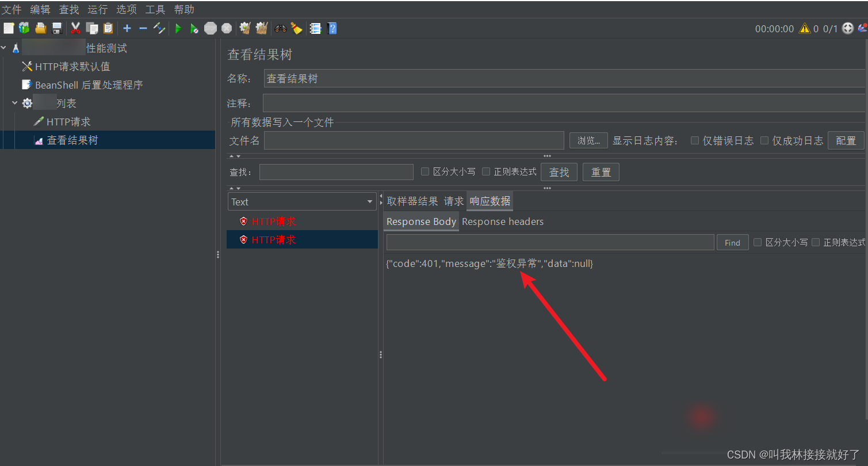Start the test with the green arrow

click(x=178, y=28)
